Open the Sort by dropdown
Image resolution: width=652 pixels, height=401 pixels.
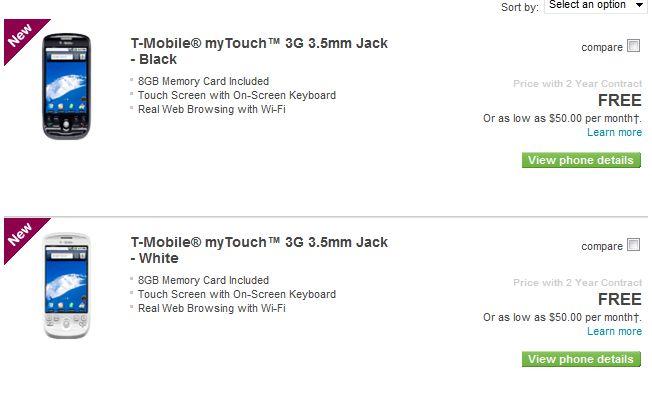596,6
